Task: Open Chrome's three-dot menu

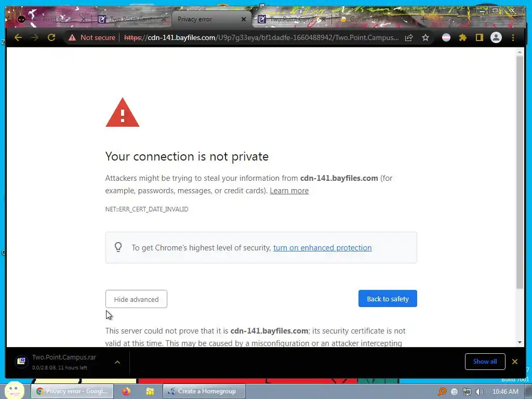Action: [513, 37]
